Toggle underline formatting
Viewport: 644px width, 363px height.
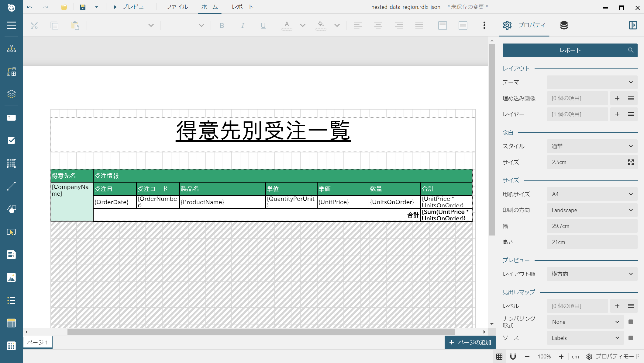[263, 26]
